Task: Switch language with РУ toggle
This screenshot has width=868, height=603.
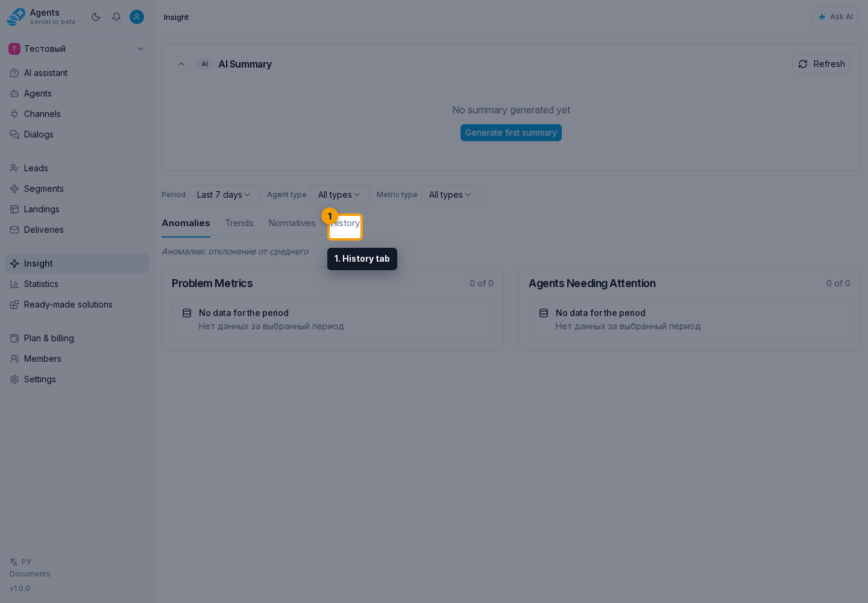Action: click(20, 561)
